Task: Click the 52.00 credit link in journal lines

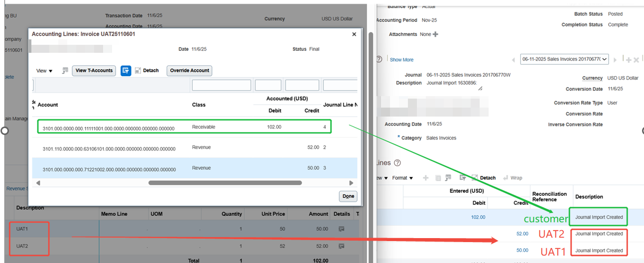Action: [x=522, y=234]
